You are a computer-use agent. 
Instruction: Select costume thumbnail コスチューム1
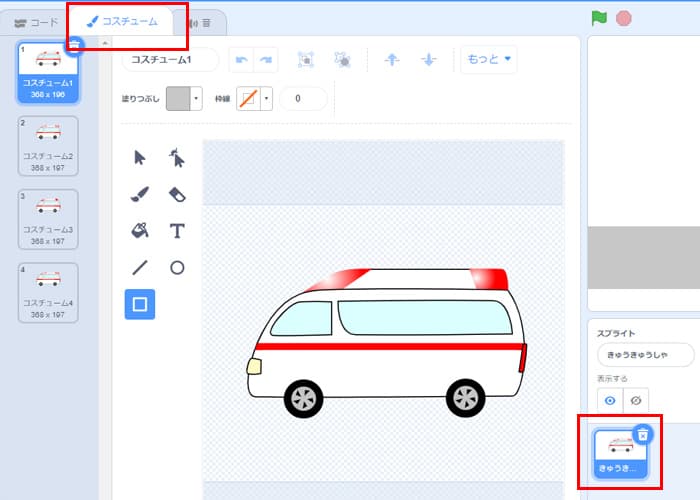click(x=48, y=72)
